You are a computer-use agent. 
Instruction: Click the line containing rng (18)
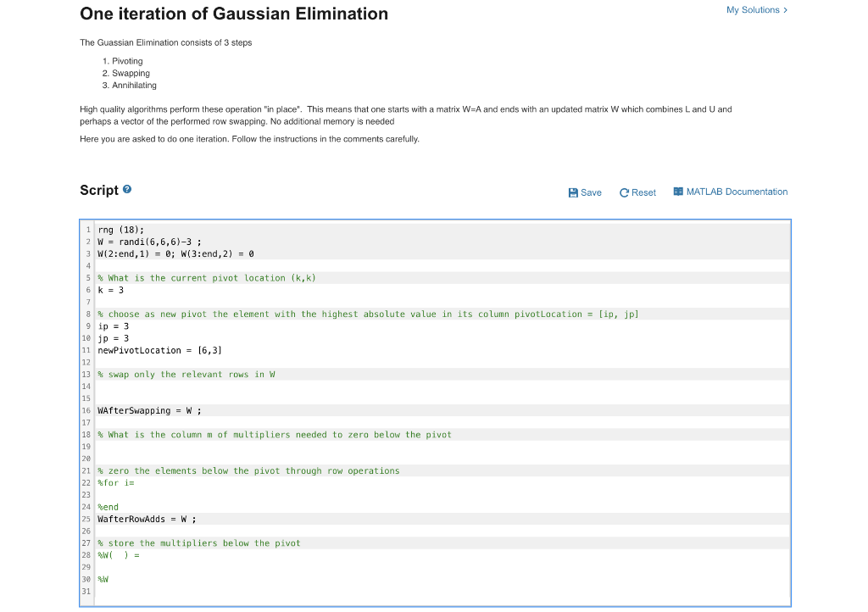click(x=119, y=229)
